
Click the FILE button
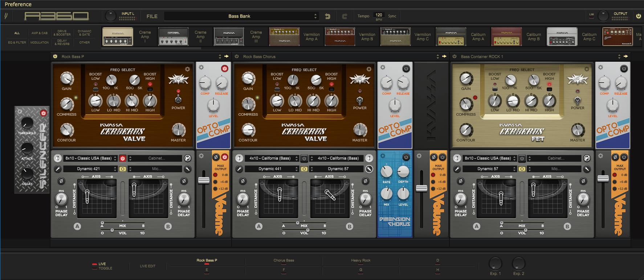pyautogui.click(x=152, y=16)
